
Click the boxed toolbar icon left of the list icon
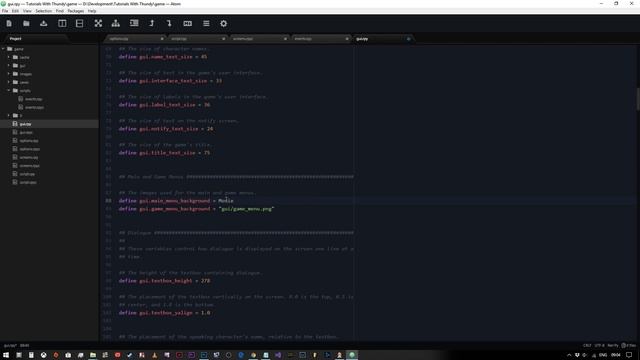pyautogui.click(x=188, y=24)
